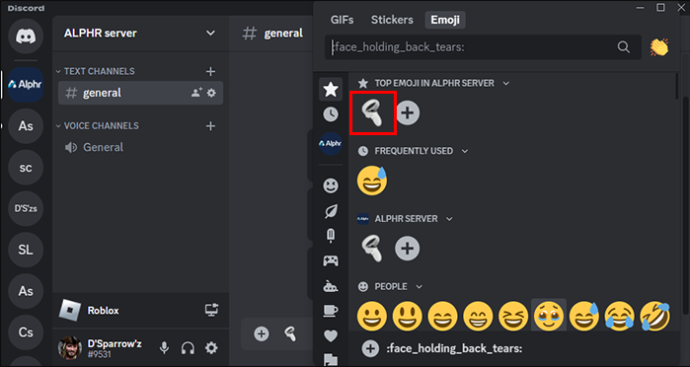Select the general text channel
This screenshot has width=690, height=367.
coord(140,93)
